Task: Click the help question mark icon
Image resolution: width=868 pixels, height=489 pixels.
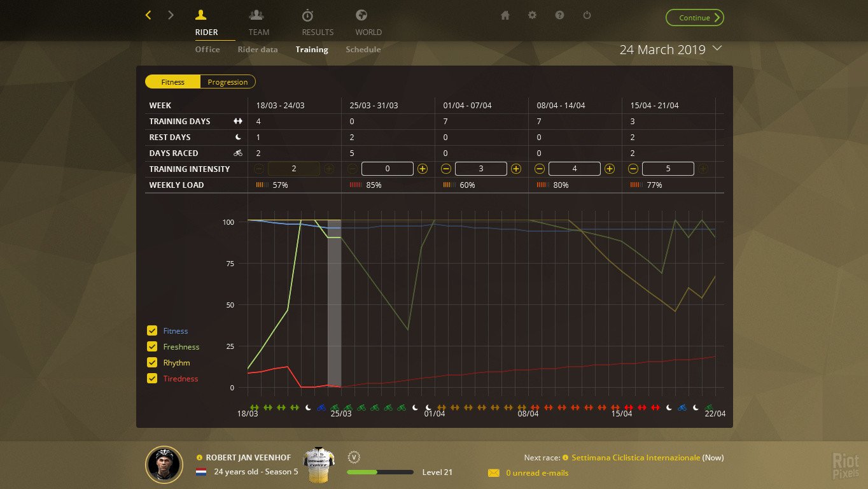Action: [559, 15]
